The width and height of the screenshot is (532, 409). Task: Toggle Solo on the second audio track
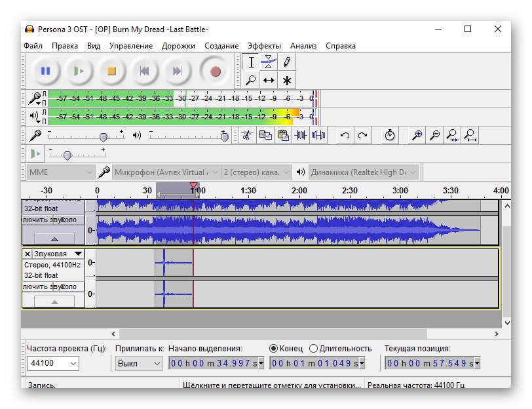(x=69, y=287)
